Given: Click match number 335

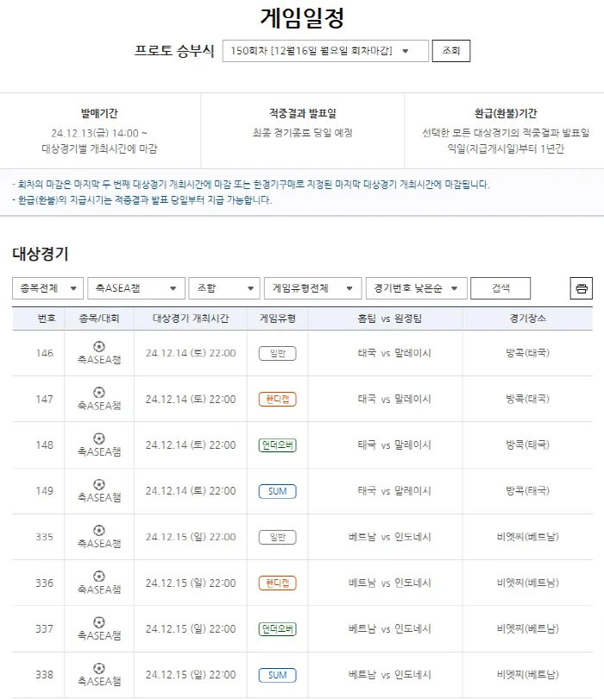Looking at the screenshot, I should click(45, 537).
